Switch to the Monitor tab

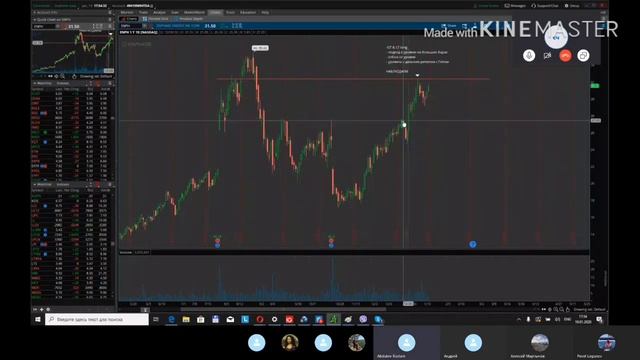coord(127,12)
